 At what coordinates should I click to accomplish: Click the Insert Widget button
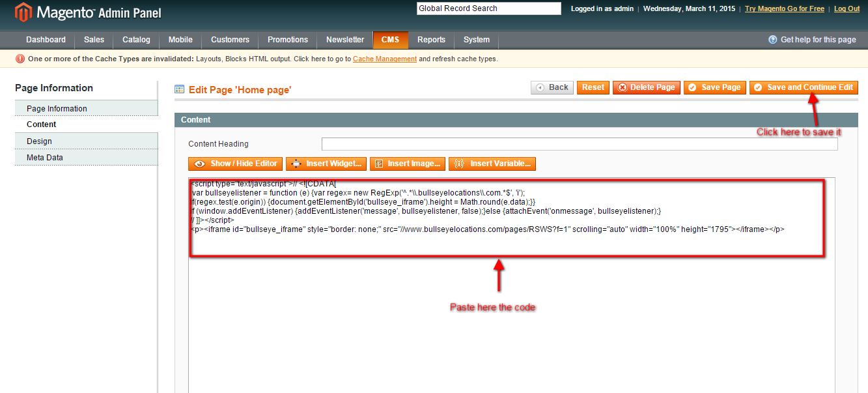pyautogui.click(x=326, y=164)
